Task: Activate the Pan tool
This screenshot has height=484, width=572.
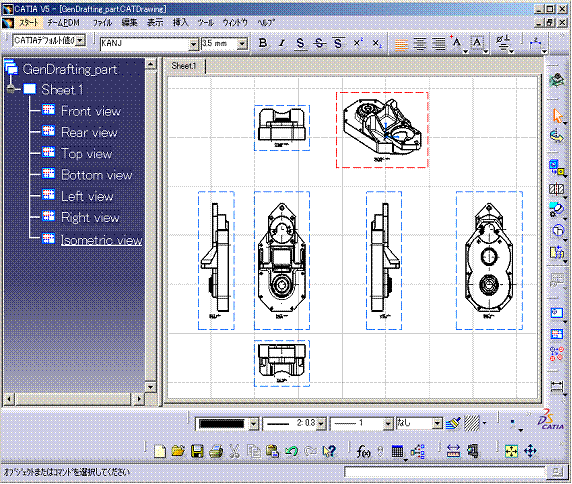Action: click(530, 452)
